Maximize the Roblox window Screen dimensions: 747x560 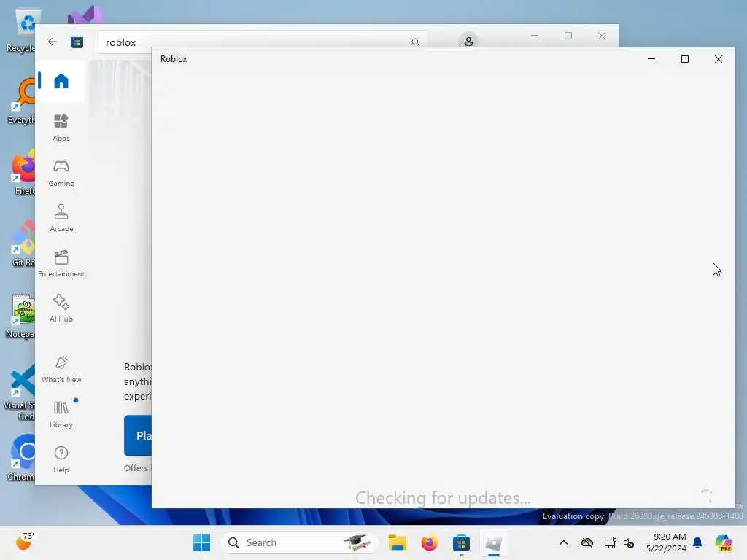(x=684, y=59)
